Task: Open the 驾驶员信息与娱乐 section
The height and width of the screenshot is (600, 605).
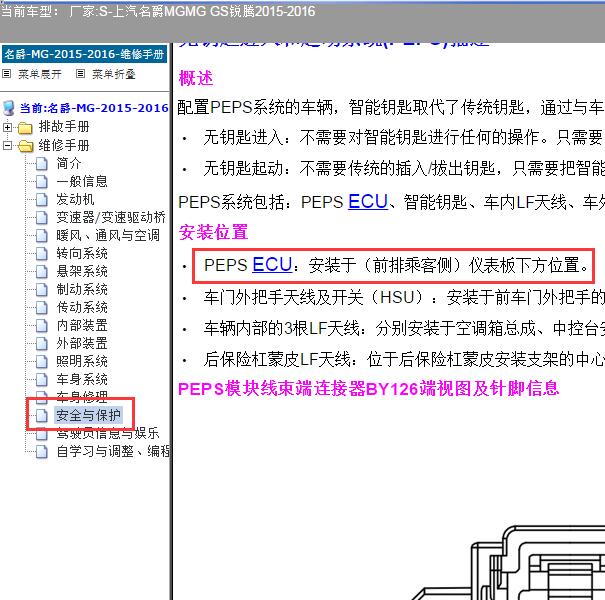Action: click(x=108, y=433)
